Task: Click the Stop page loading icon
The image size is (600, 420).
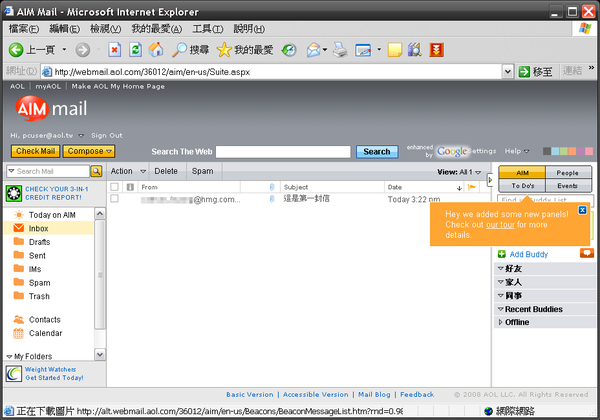Action: click(114, 50)
